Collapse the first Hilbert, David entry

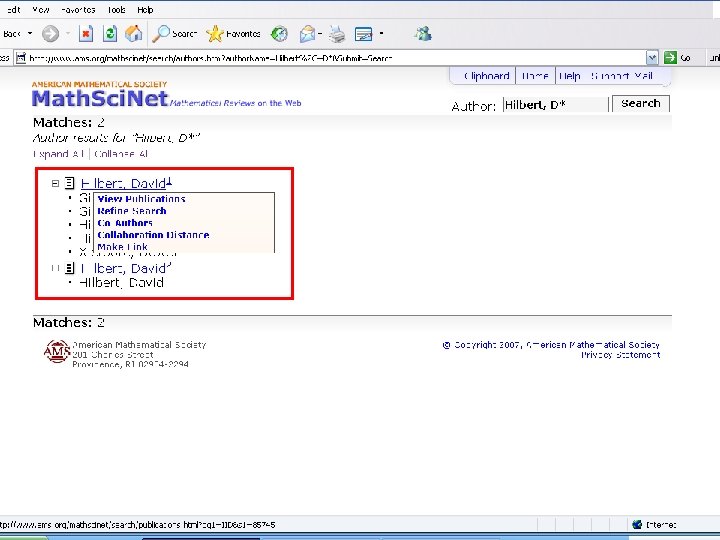point(56,183)
